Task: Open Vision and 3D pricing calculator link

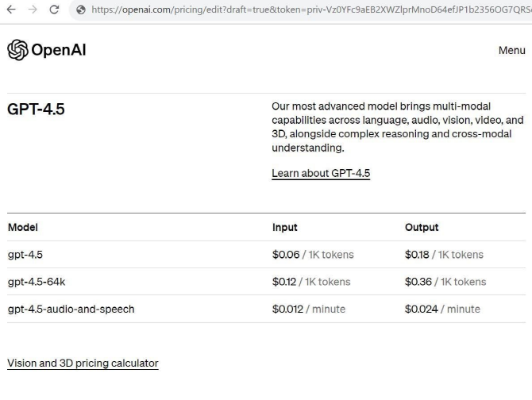Action: pyautogui.click(x=83, y=363)
